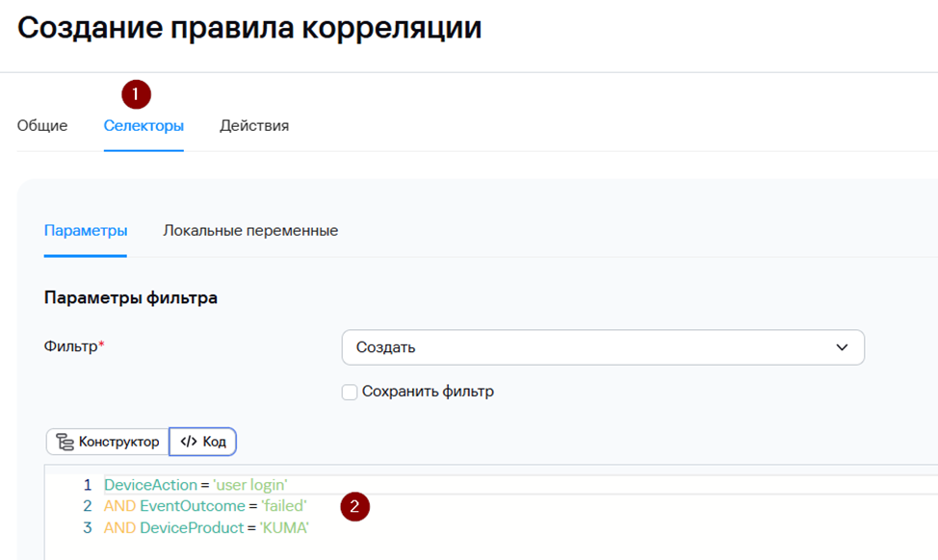Open the Фильтр dropdown showing Создать

click(x=603, y=347)
